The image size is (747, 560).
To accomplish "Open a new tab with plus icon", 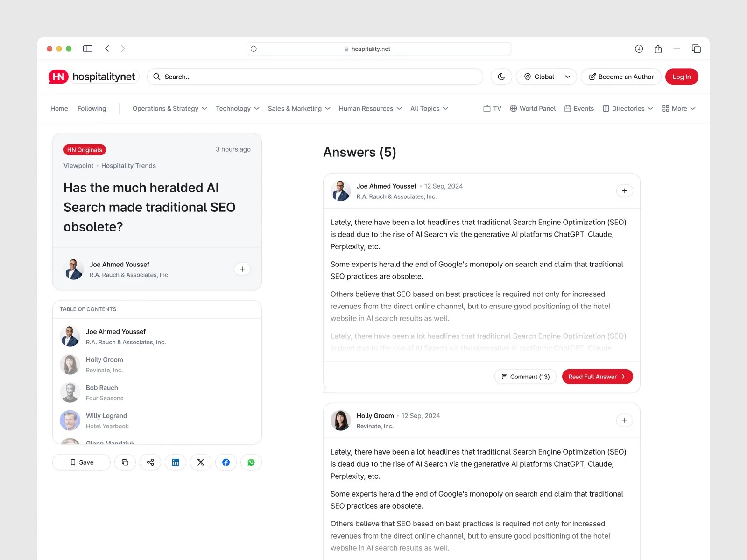I will pos(677,49).
